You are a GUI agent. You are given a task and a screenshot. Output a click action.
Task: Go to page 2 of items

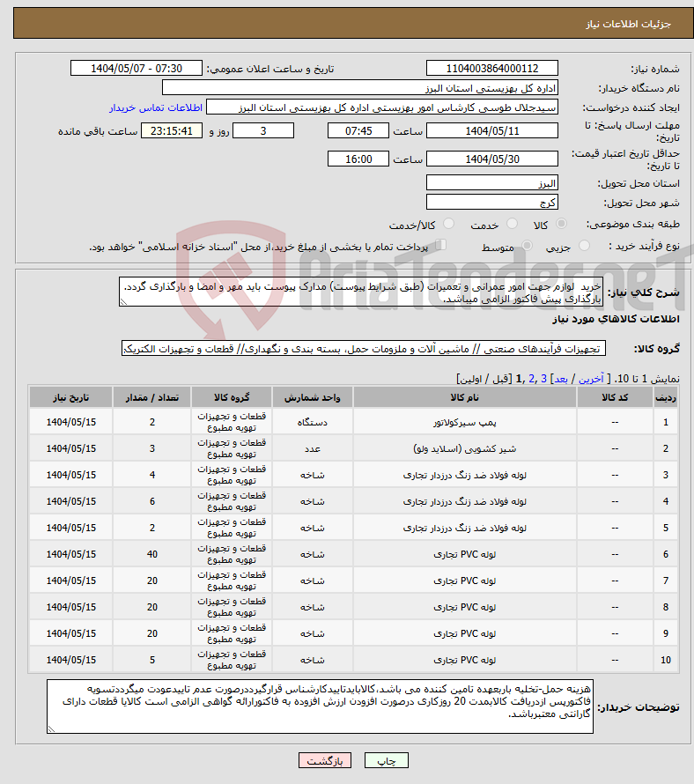click(x=531, y=379)
